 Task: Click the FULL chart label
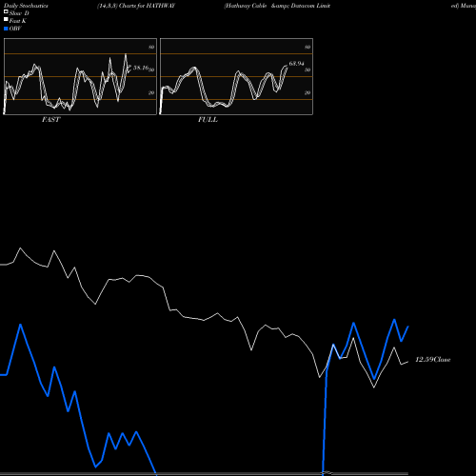click(208, 120)
